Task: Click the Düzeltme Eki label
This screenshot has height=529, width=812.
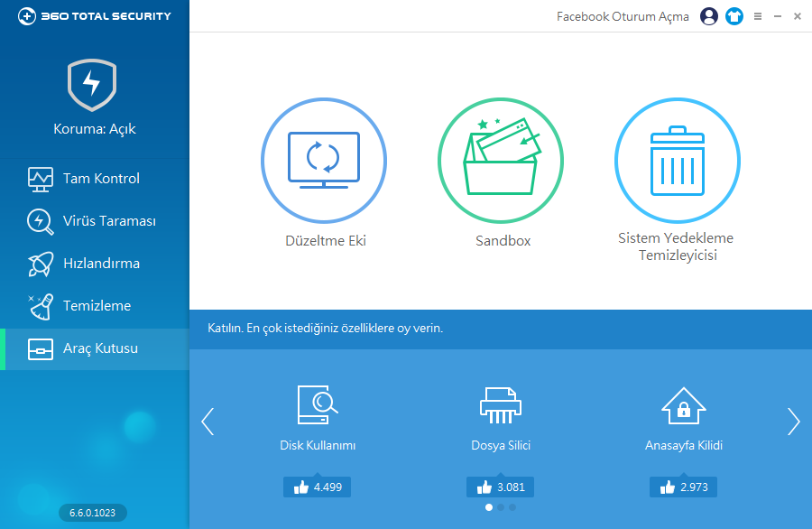Action: pos(326,241)
